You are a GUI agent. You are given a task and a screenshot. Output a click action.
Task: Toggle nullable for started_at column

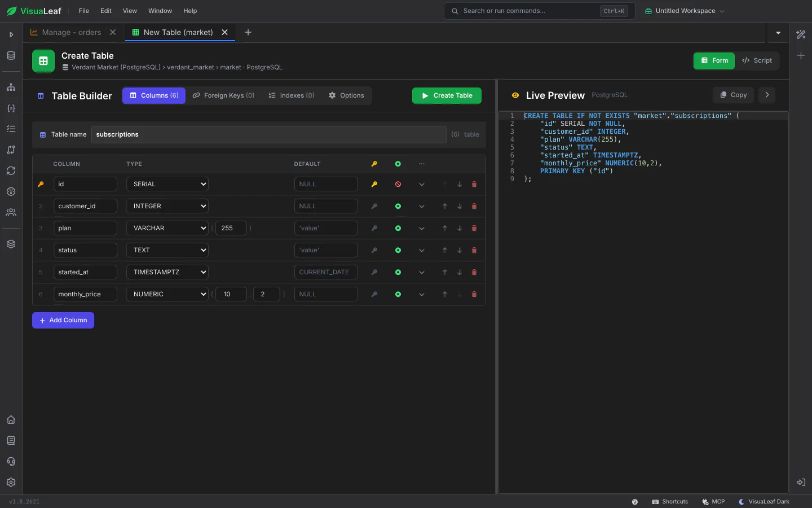pyautogui.click(x=398, y=272)
